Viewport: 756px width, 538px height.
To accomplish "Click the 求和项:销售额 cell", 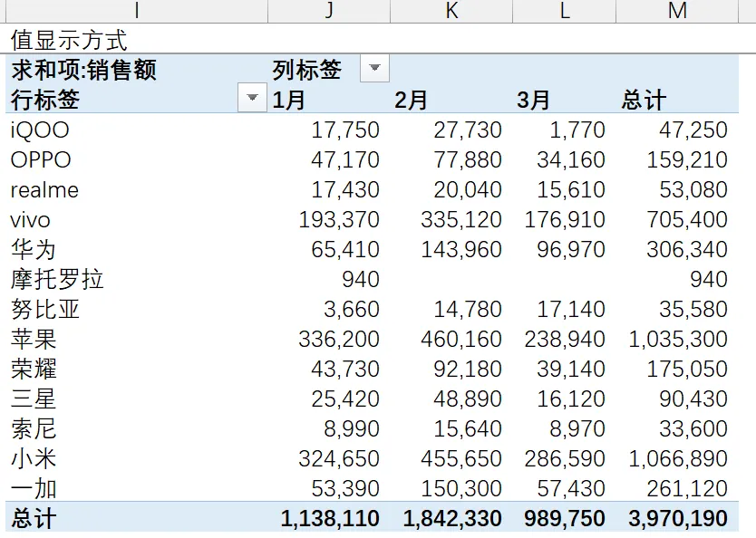I will [x=84, y=70].
